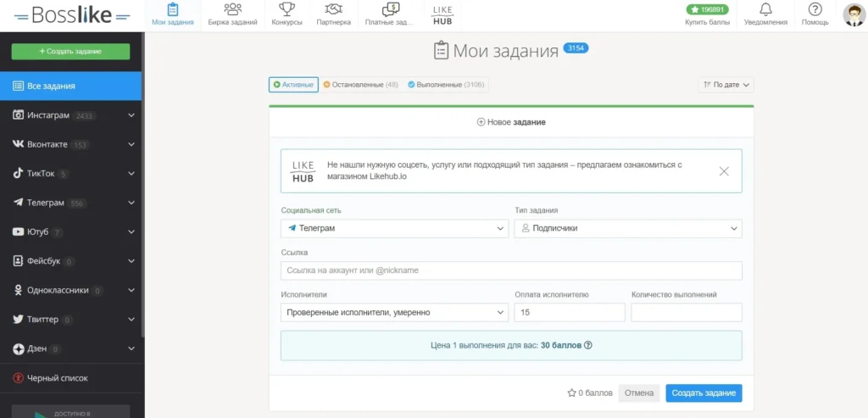Go to Биржа заданий tab
The image size is (868, 418).
click(232, 15)
